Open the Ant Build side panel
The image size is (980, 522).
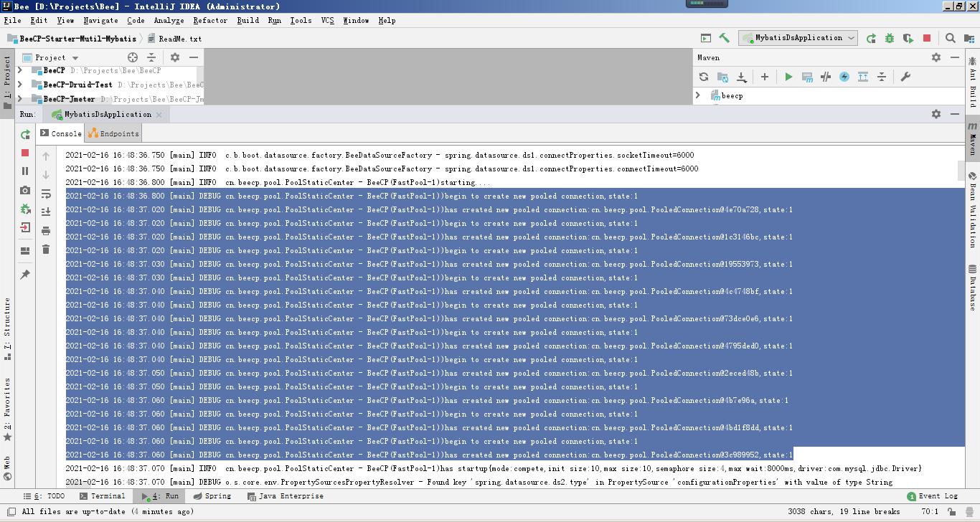pos(973,82)
